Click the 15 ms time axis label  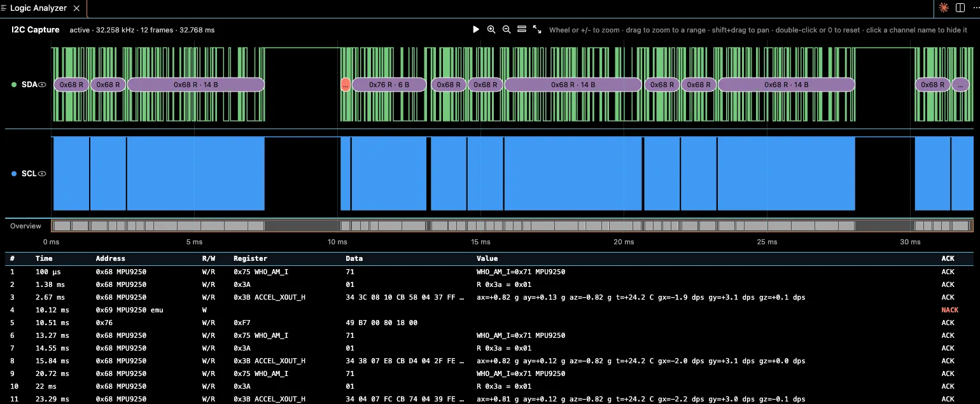(x=480, y=242)
